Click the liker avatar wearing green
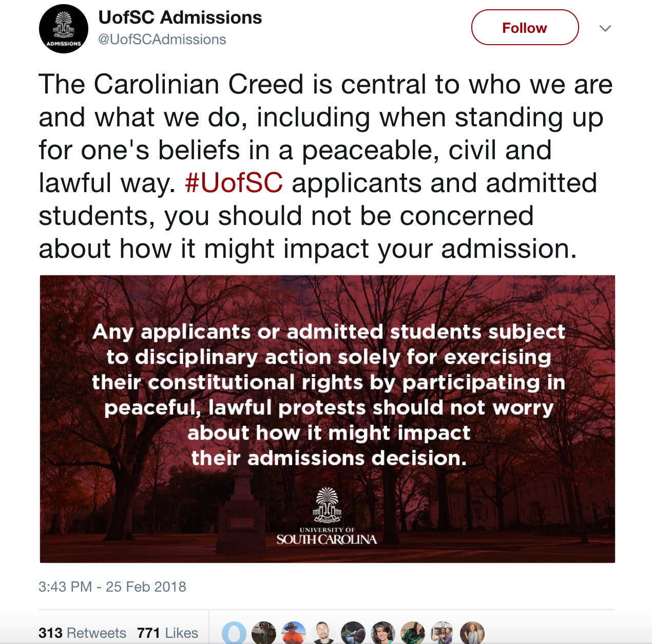The width and height of the screenshot is (652, 644). click(x=413, y=633)
